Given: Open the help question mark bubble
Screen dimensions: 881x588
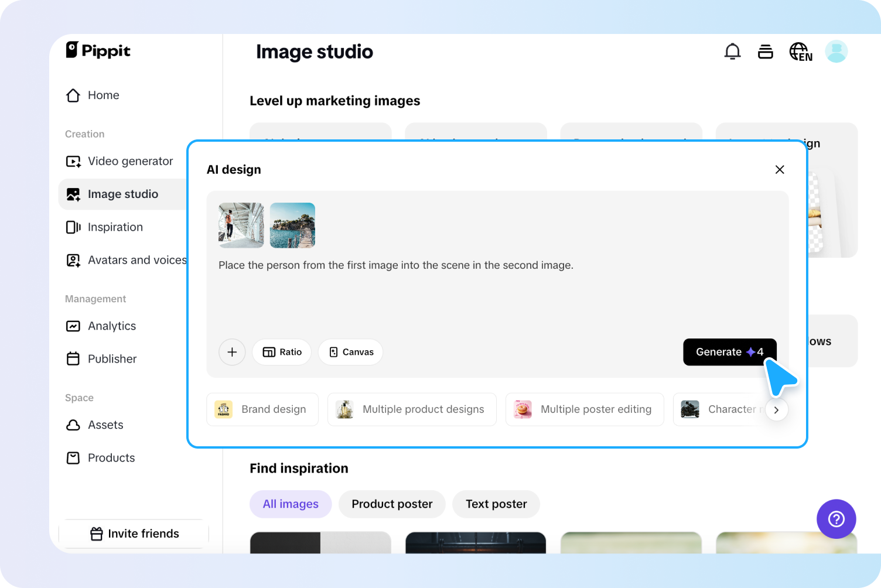Looking at the screenshot, I should (836, 519).
